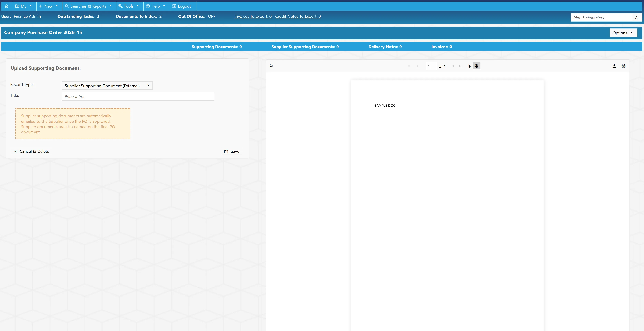The width and height of the screenshot is (644, 331).
Task: Go to next page in viewer
Action: point(453,66)
